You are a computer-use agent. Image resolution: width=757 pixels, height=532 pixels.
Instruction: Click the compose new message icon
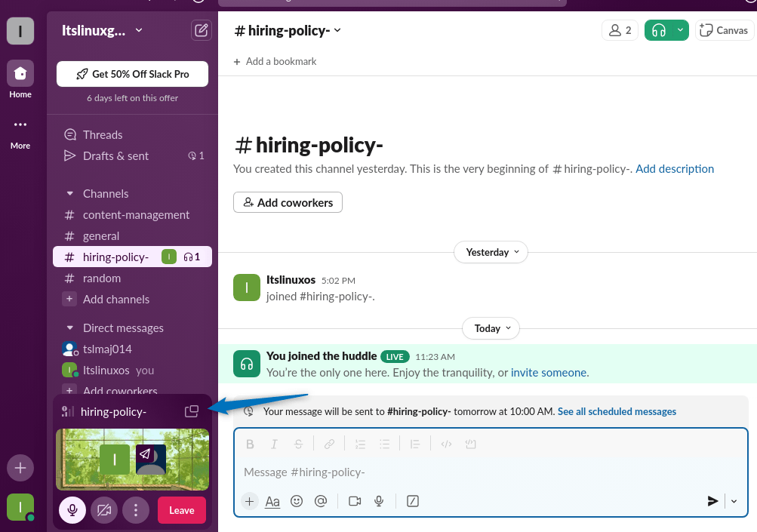201,31
